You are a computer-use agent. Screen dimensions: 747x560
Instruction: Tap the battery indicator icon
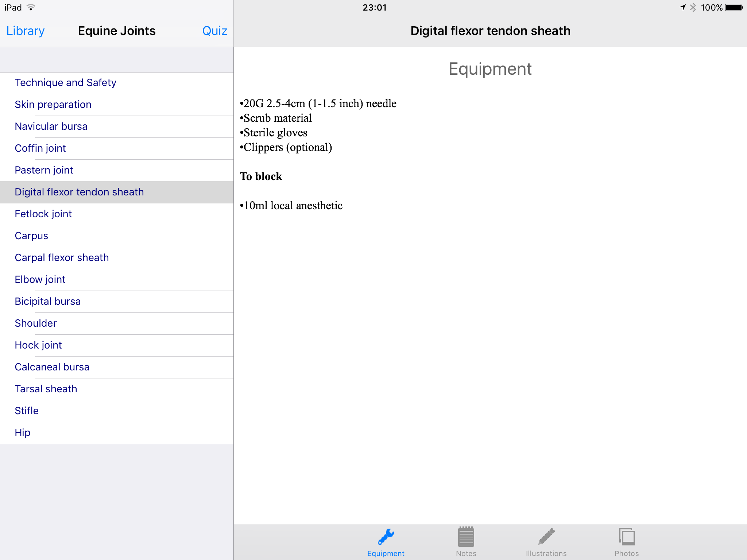tap(734, 7)
